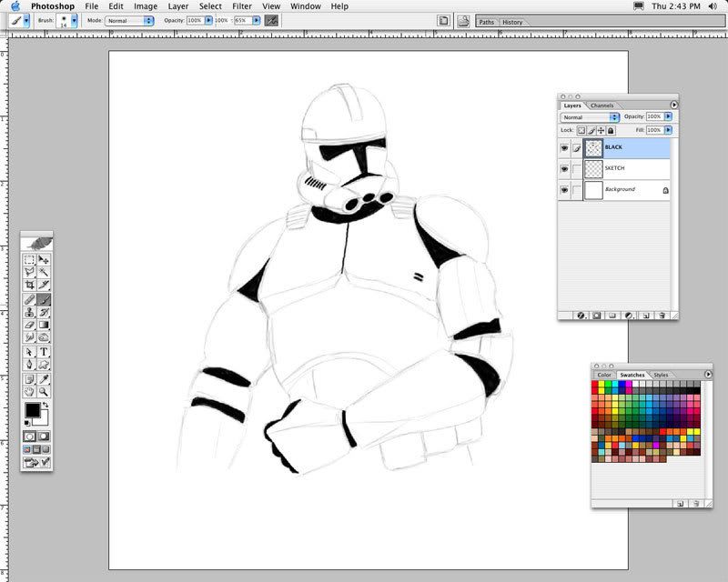Reset to default foreground and background colors

coord(27,423)
